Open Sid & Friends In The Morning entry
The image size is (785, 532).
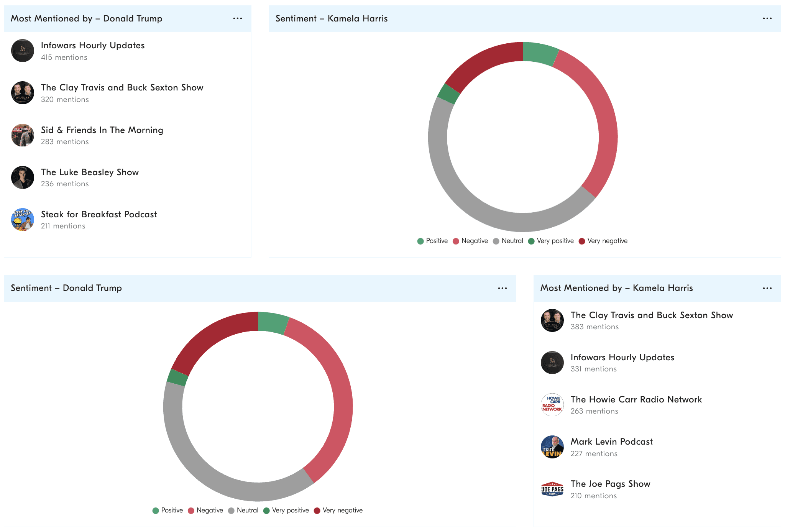[x=102, y=130]
